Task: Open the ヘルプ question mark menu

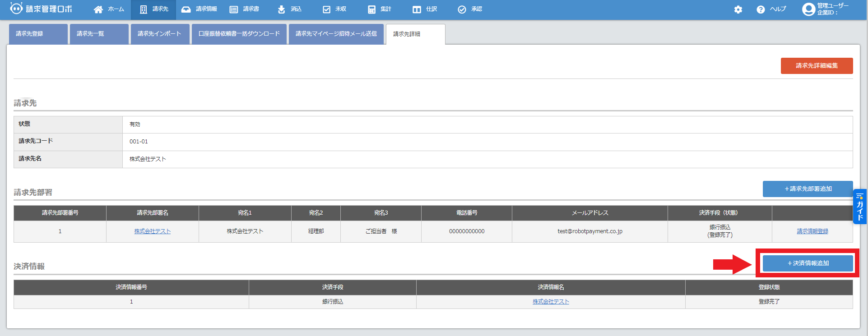Action: (771, 9)
